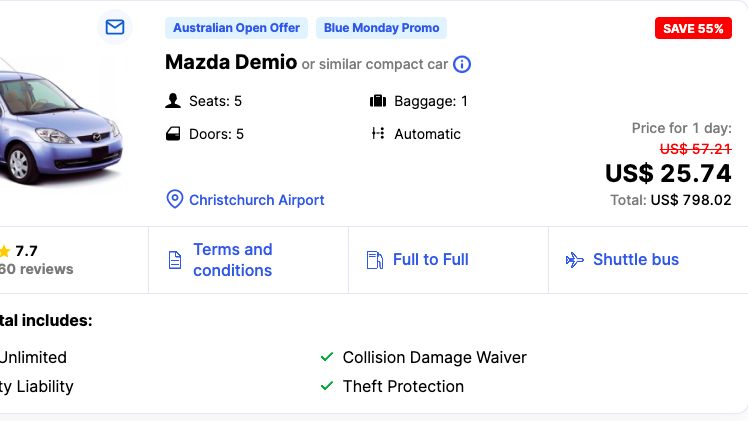This screenshot has width=748, height=421.
Task: Click the yellow rating star icon
Action: [x=4, y=251]
